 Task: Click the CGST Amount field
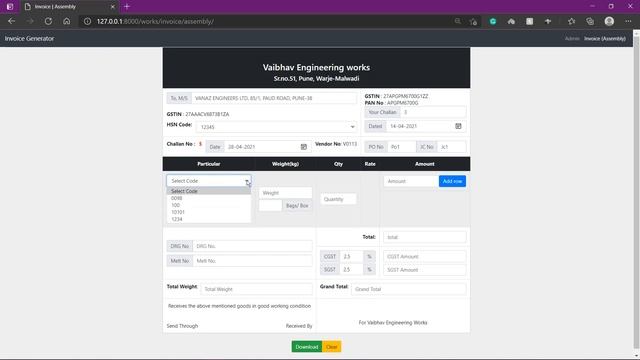click(x=424, y=256)
